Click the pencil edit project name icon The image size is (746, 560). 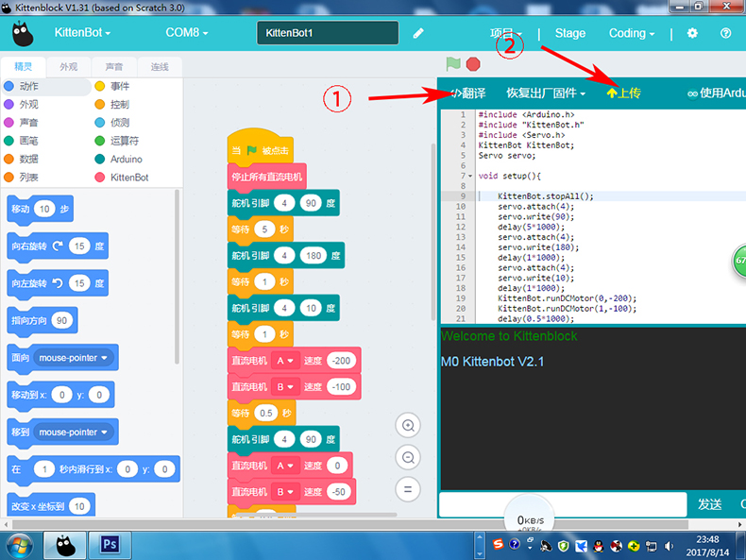tap(418, 33)
